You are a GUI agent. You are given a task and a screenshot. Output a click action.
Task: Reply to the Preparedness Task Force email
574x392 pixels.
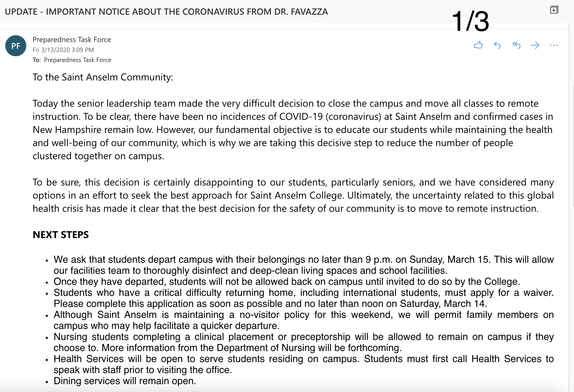(x=497, y=45)
